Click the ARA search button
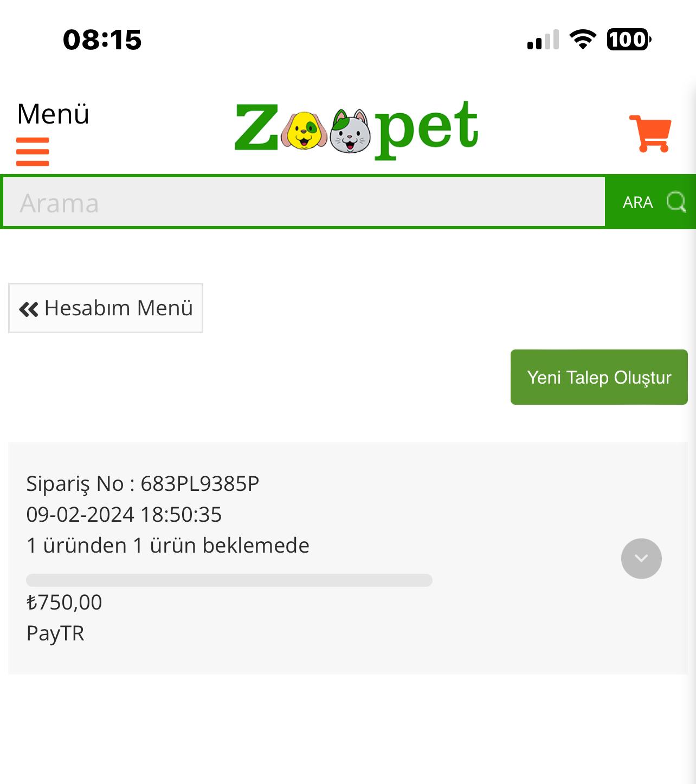 coord(637,202)
